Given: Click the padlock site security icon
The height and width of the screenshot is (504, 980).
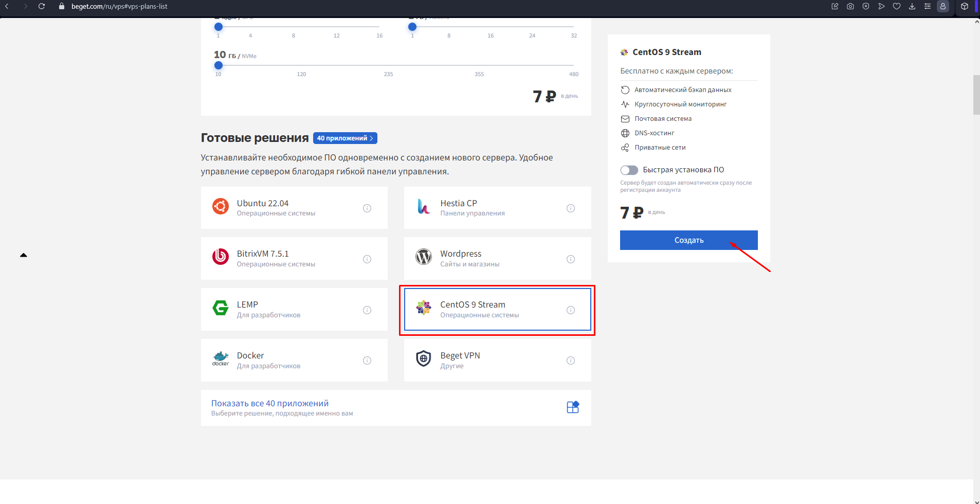Looking at the screenshot, I should (x=62, y=6).
